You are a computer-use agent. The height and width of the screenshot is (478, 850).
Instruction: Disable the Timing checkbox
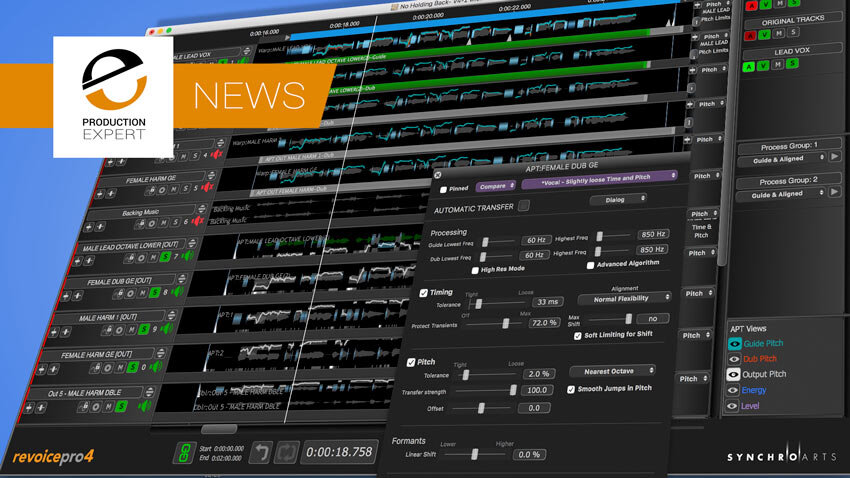click(423, 293)
